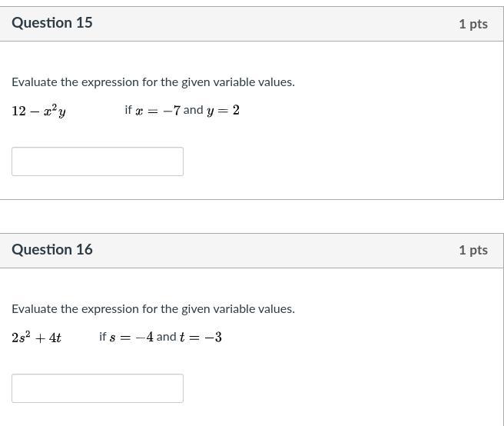Viewport: 504px width, 426px height.
Task: Click the Question 15 heading
Action: coord(52,23)
